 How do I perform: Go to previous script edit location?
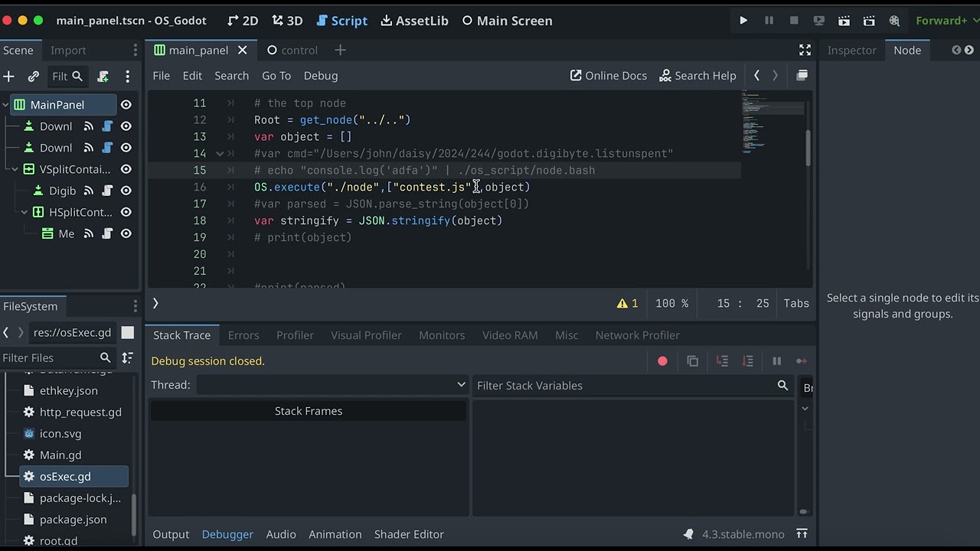[756, 75]
